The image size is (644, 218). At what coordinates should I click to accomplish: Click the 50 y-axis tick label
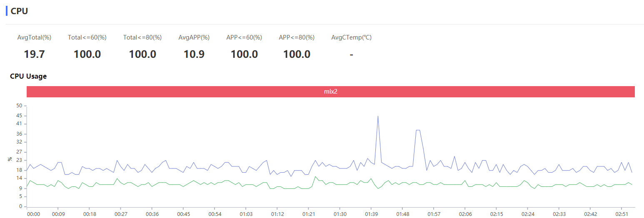[x=19, y=106]
